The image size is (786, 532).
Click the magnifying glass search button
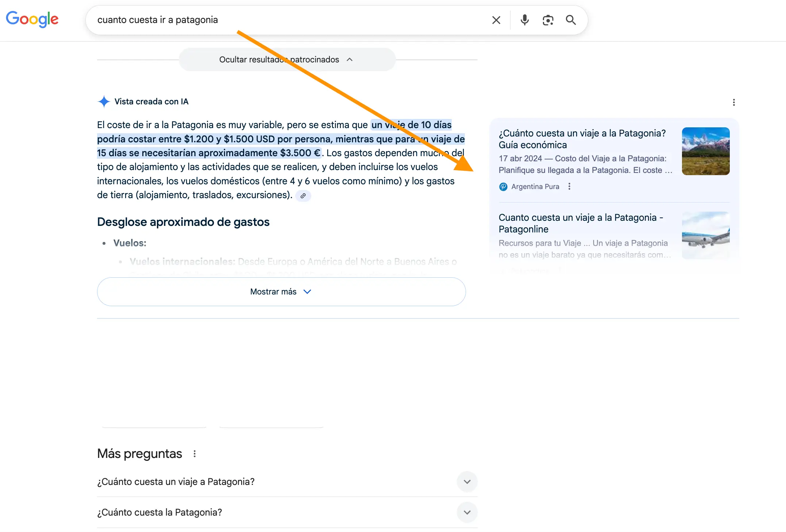[571, 20]
